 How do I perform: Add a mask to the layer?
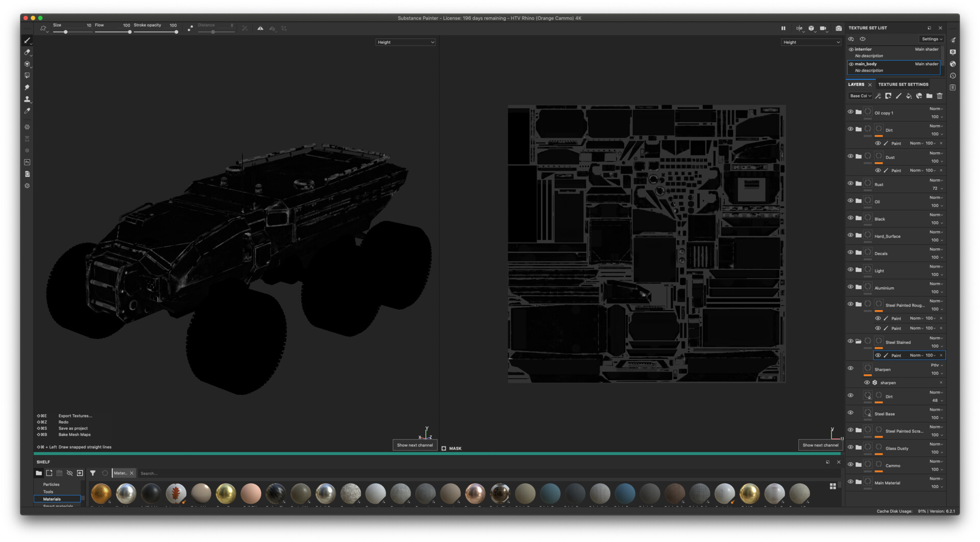[888, 96]
